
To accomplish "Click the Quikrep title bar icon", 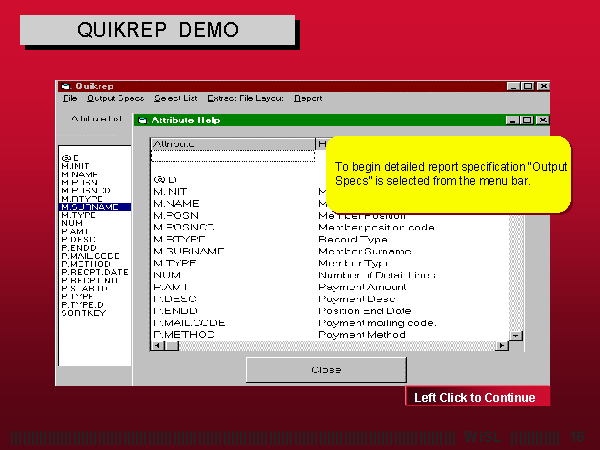I will [64, 85].
